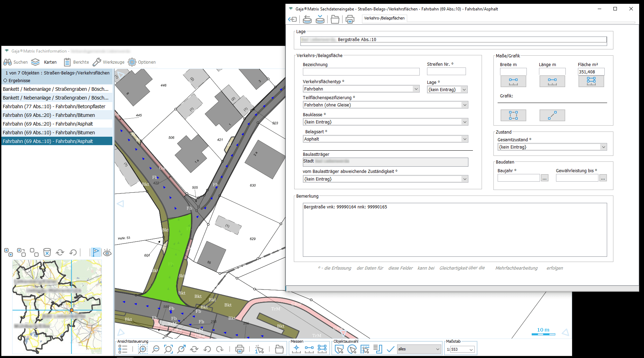Expand the Gesamtzustand dropdown
Image resolution: width=644 pixels, height=358 pixels.
[x=603, y=147]
